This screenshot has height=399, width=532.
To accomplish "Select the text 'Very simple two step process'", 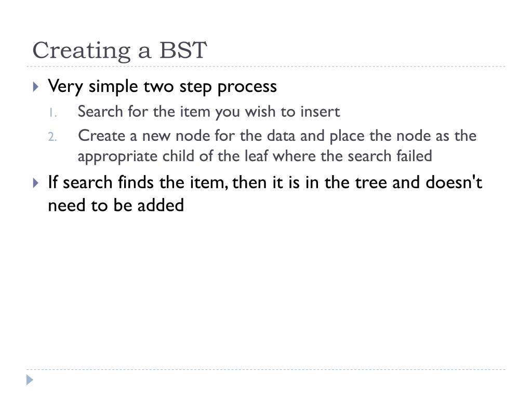I will 162,87.
